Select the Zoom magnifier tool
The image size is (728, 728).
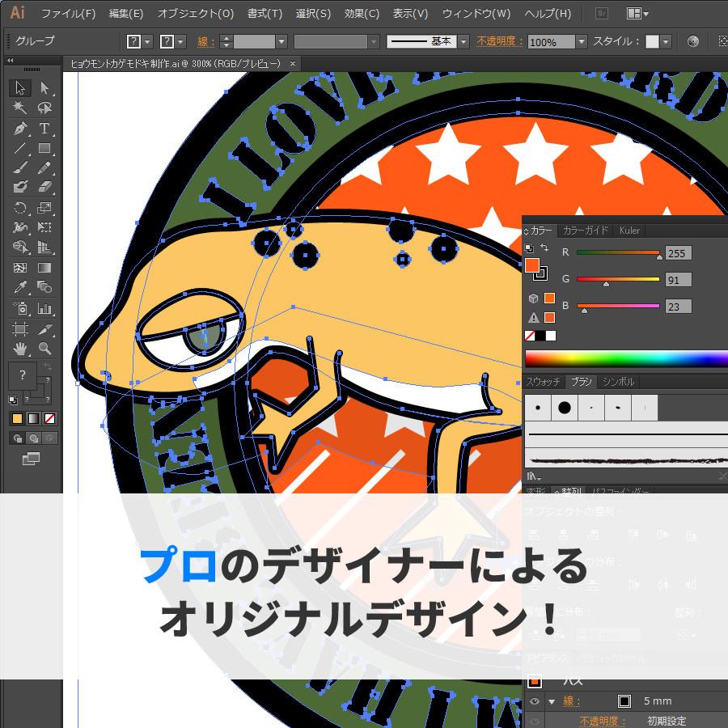pyautogui.click(x=44, y=348)
